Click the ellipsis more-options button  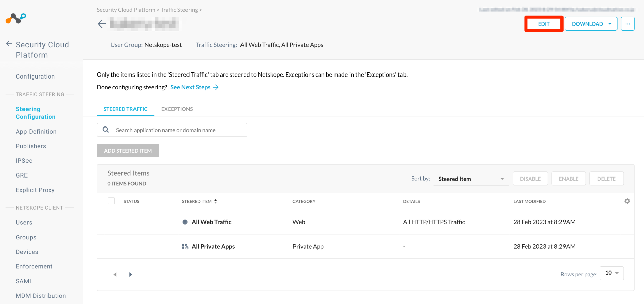point(628,23)
